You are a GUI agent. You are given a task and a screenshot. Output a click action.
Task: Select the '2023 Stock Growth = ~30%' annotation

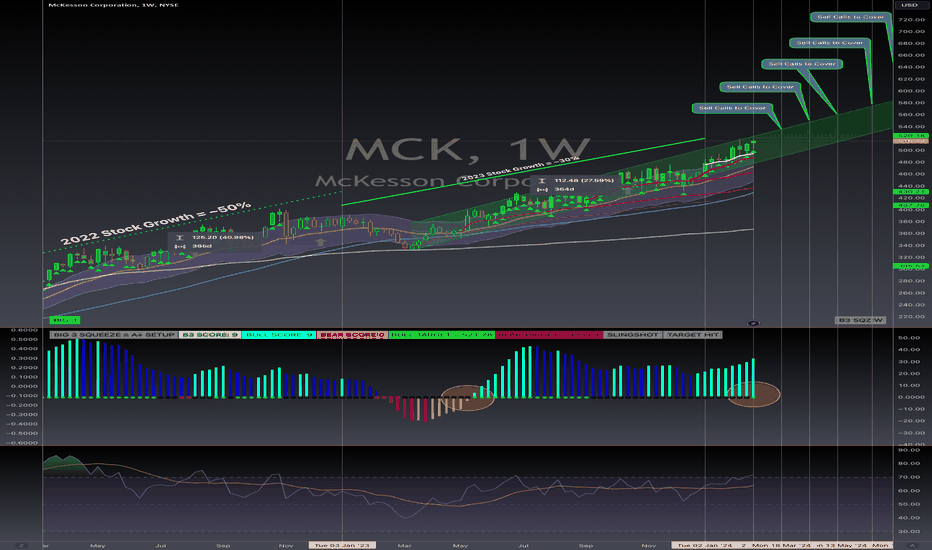point(520,168)
